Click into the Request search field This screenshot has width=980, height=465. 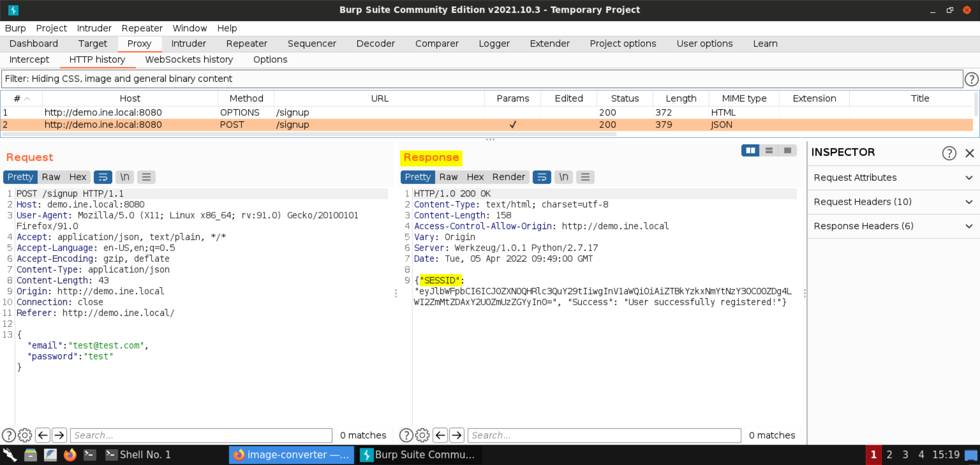point(201,435)
